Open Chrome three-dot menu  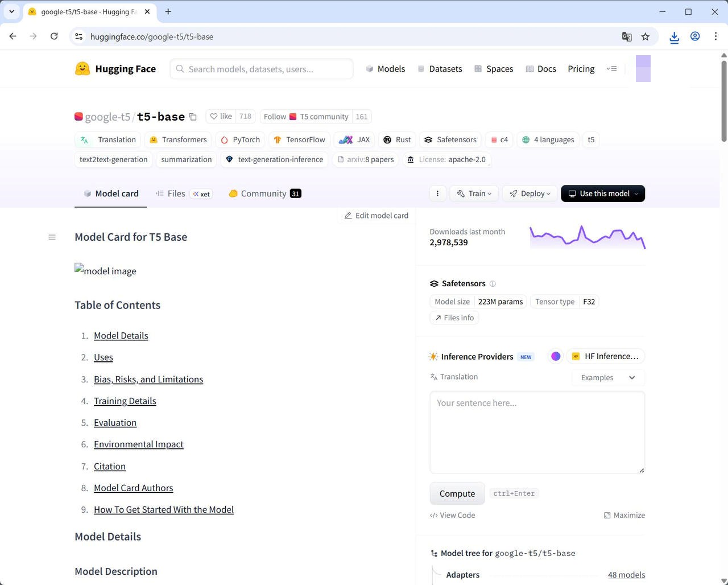pos(715,36)
